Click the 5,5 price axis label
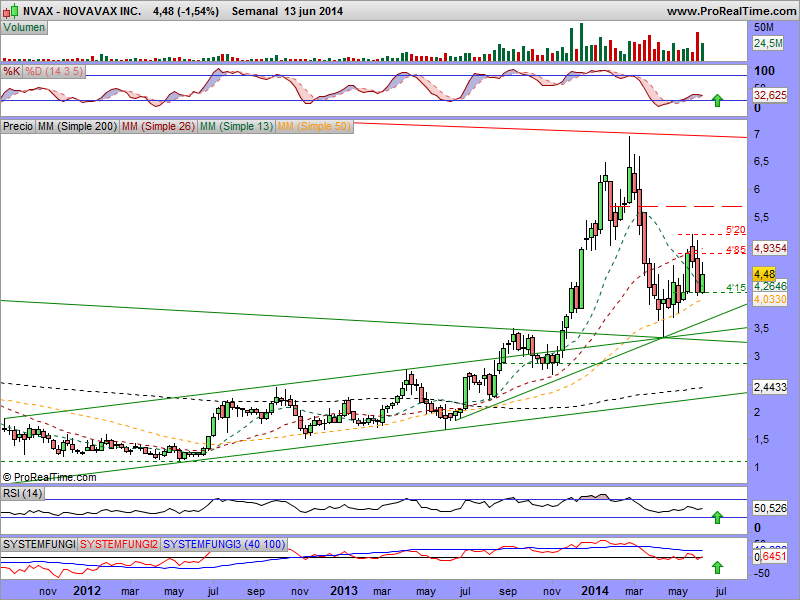The height and width of the screenshot is (600, 800). click(762, 217)
